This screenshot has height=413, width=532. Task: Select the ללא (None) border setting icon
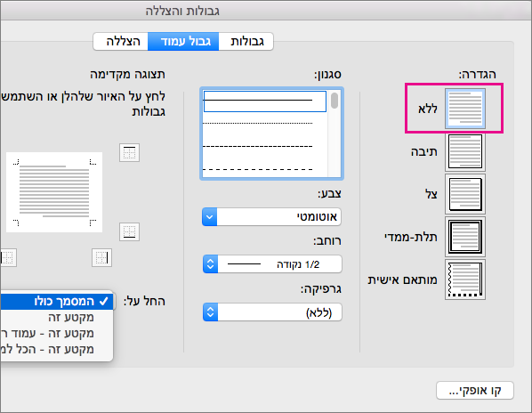pos(465,109)
